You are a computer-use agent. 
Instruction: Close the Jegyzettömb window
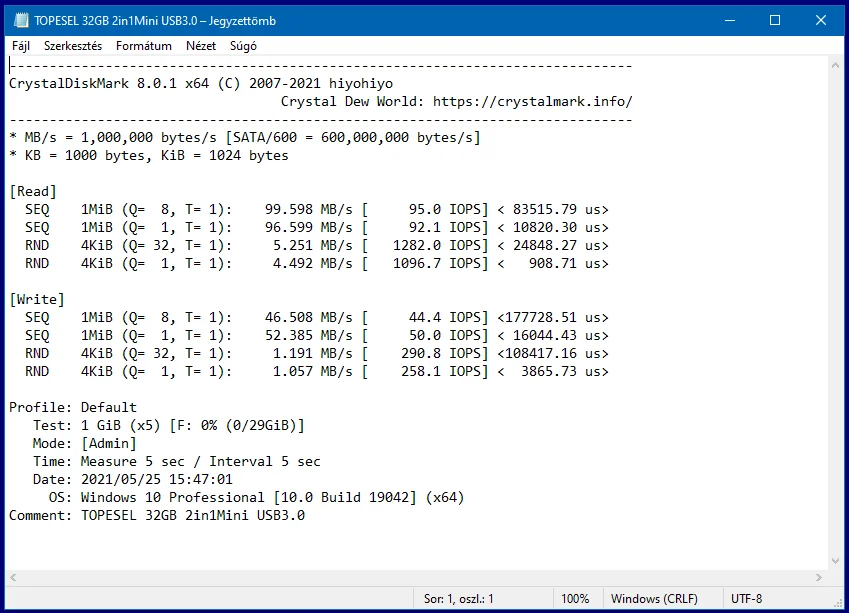[821, 21]
